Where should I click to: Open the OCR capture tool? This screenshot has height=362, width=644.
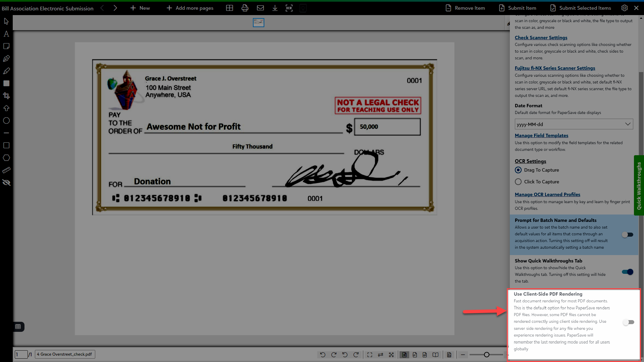point(289,8)
